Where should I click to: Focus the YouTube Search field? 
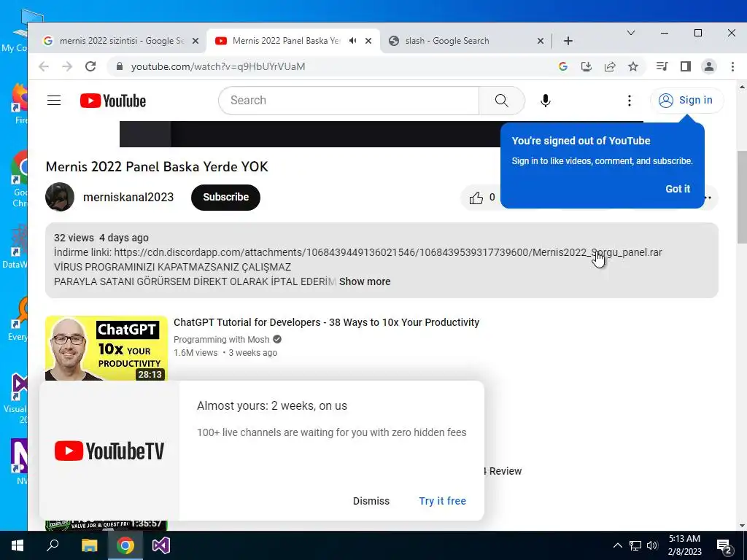pyautogui.click(x=349, y=101)
